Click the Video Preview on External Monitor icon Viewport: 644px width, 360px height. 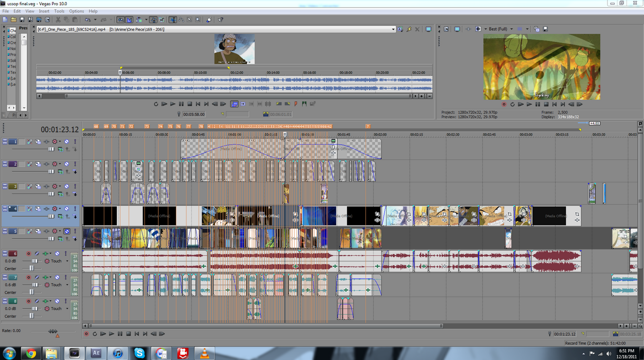coord(457,29)
